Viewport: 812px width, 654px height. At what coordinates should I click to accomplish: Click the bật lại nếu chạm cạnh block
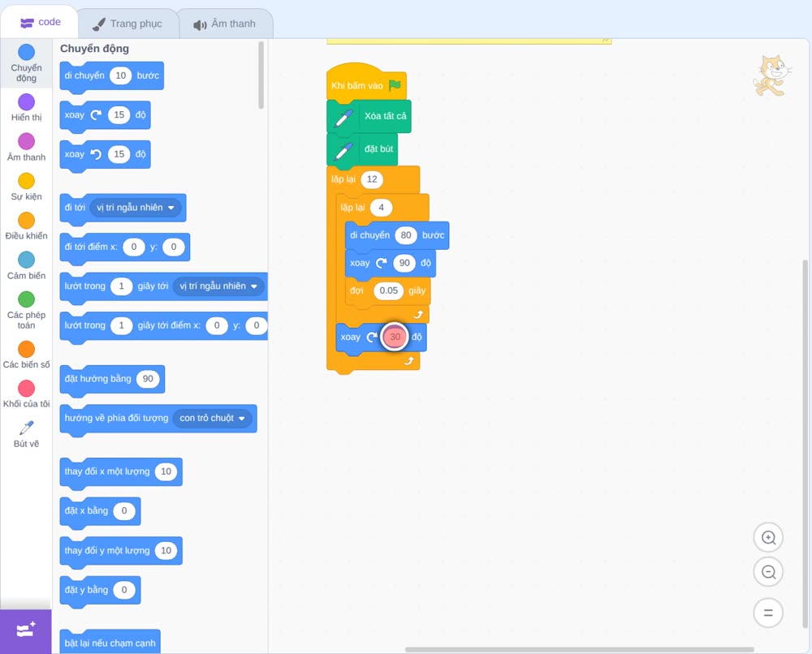click(110, 643)
